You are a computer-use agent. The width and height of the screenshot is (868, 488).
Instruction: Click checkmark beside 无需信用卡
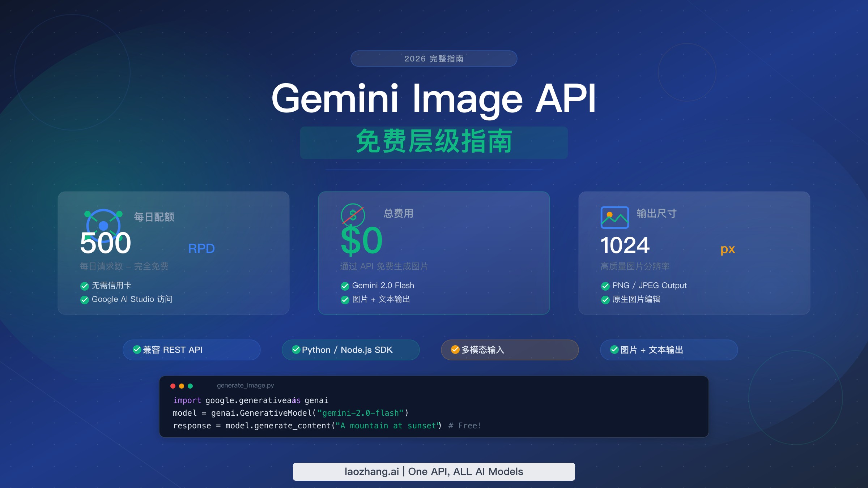[85, 286]
